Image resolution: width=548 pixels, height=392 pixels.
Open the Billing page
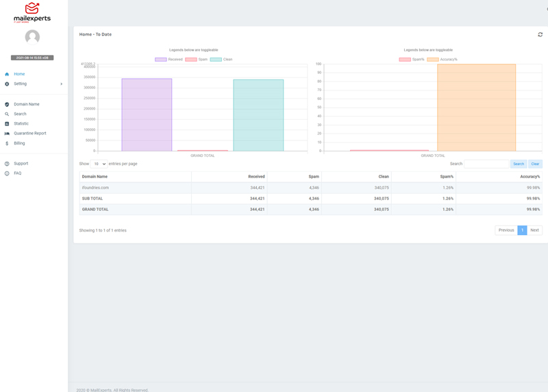(19, 143)
